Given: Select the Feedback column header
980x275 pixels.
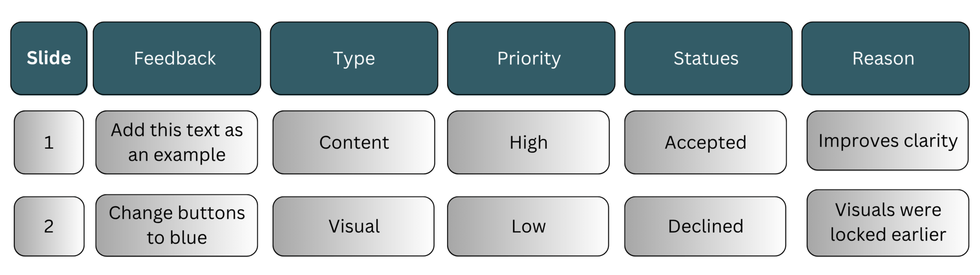Looking at the screenshot, I should pos(177,58).
